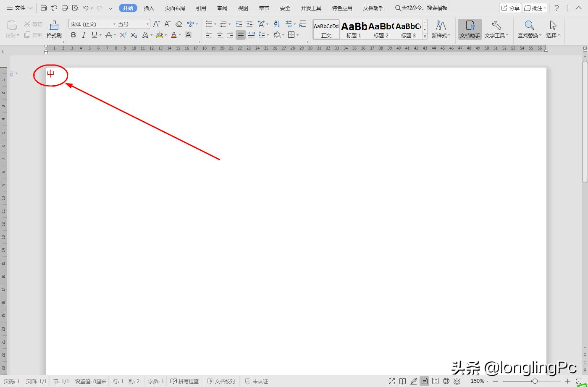
Task: Clear formatting with the eraser icon
Action: coord(179,24)
